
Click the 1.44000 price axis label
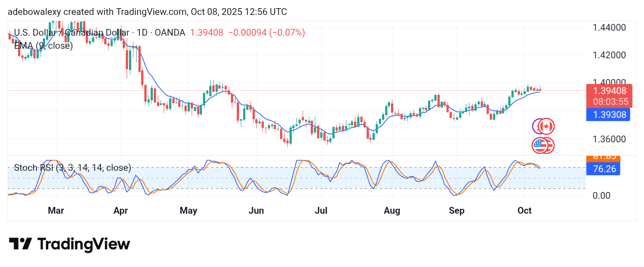point(609,28)
